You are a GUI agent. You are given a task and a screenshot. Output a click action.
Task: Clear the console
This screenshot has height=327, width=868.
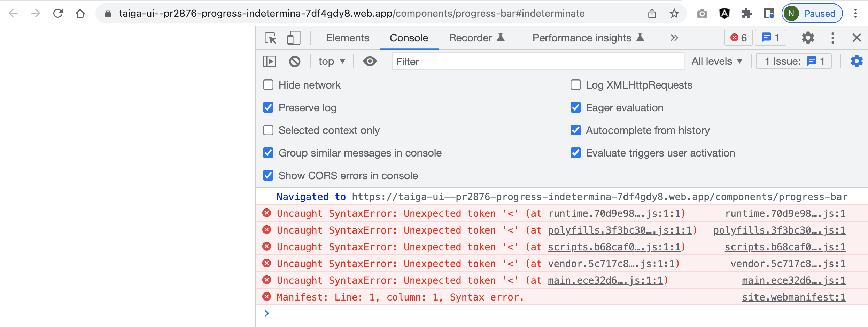click(294, 61)
